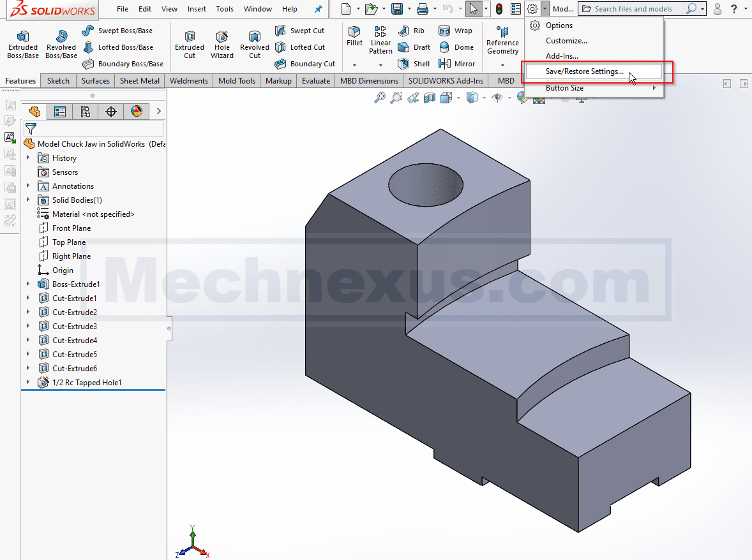The image size is (752, 560).
Task: Click the Search files and models field
Action: (x=638, y=9)
